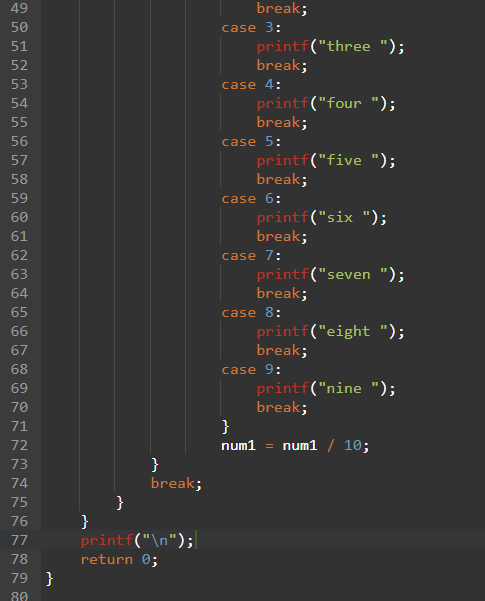This screenshot has height=601, width=485.
Task: Click the printf("eight ") statement
Action: [x=330, y=331]
